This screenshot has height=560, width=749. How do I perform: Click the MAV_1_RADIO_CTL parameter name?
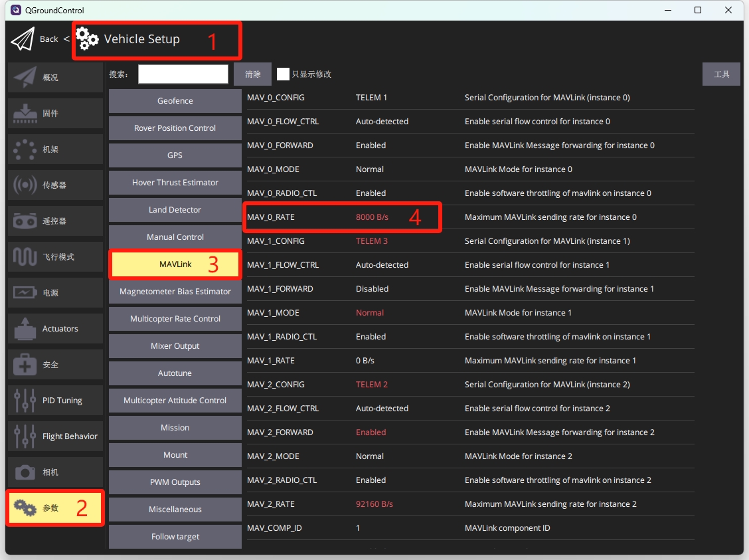tap(282, 336)
